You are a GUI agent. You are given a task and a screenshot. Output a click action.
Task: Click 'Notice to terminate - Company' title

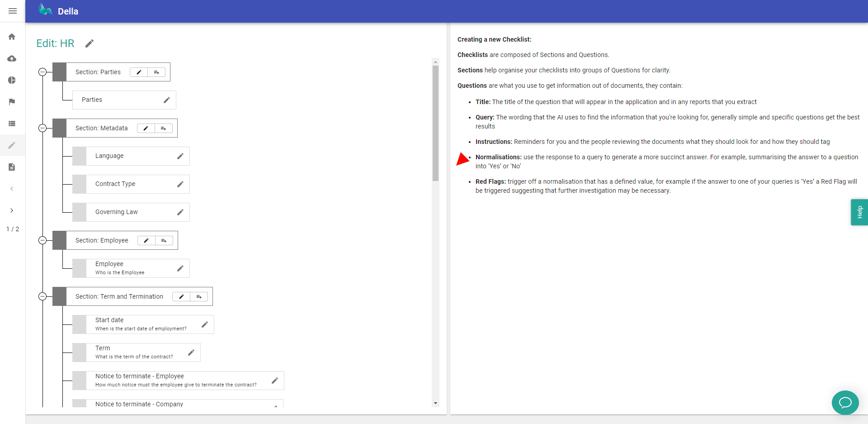139,404
